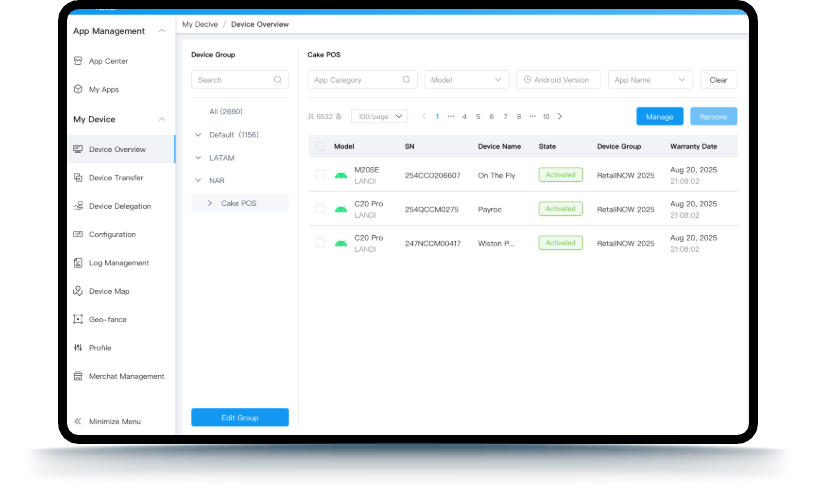Open the Model filter dropdown

tap(468, 80)
